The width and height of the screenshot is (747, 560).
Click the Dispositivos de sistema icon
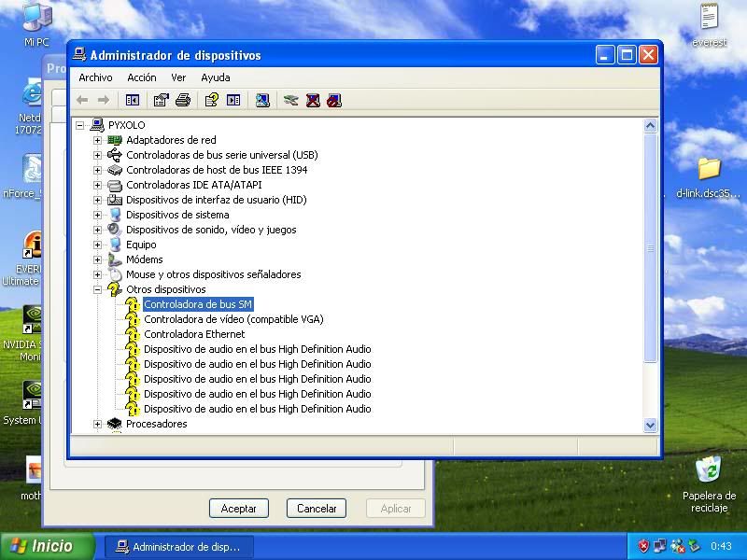[x=114, y=215]
